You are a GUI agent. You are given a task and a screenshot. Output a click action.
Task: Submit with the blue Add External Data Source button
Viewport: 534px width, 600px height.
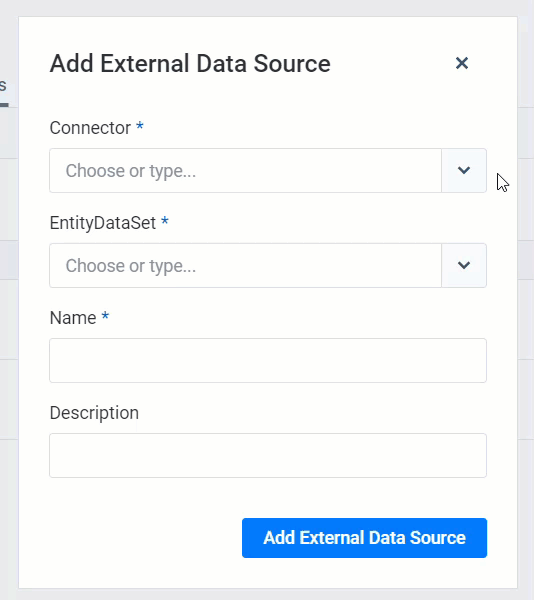tap(364, 538)
